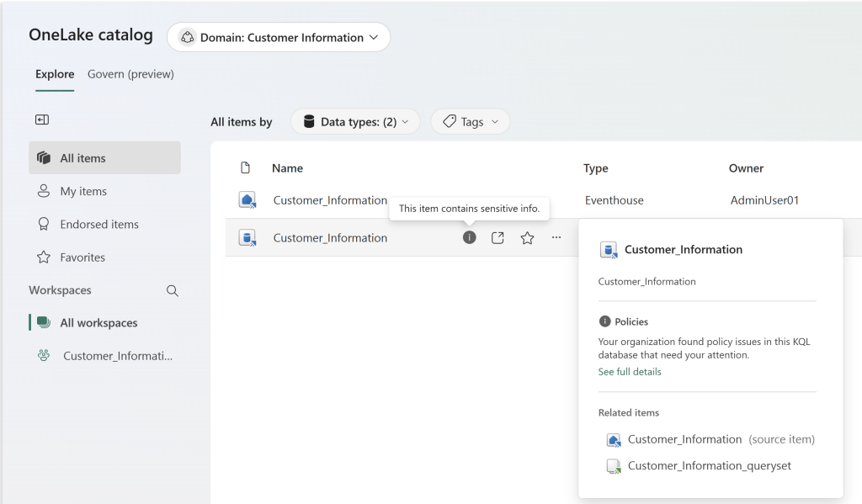Image resolution: width=862 pixels, height=504 pixels.
Task: Click the Customer_Informati... workspace icon
Action: tap(44, 356)
